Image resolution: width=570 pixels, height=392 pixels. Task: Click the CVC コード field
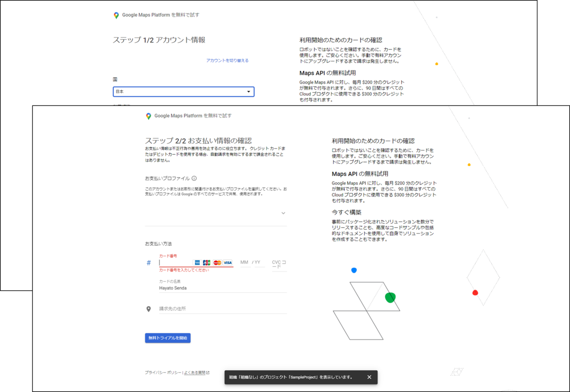tap(279, 265)
